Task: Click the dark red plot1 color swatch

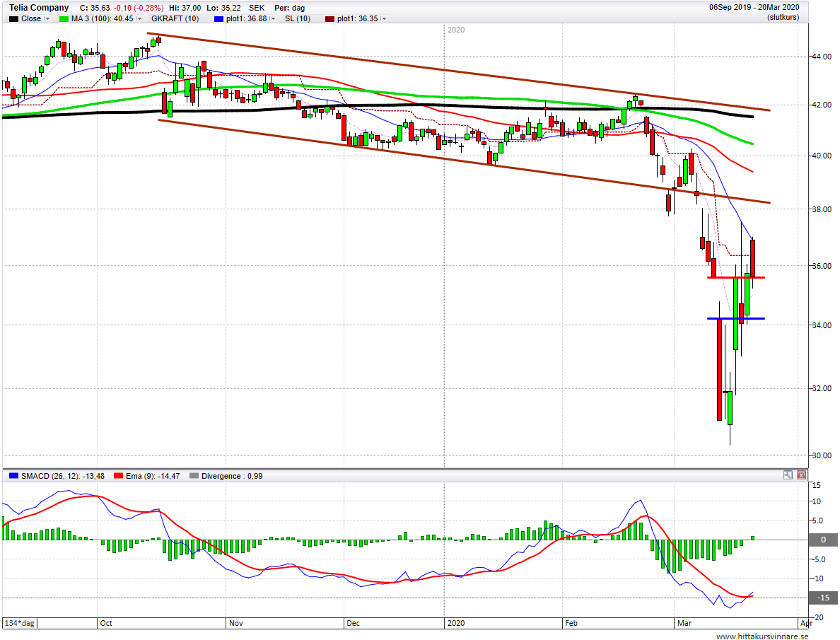Action: [x=329, y=19]
